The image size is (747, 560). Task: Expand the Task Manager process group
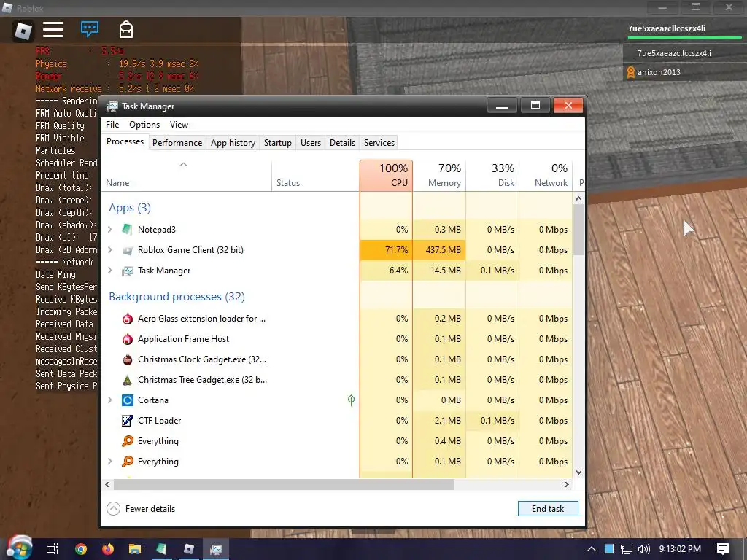[110, 271]
